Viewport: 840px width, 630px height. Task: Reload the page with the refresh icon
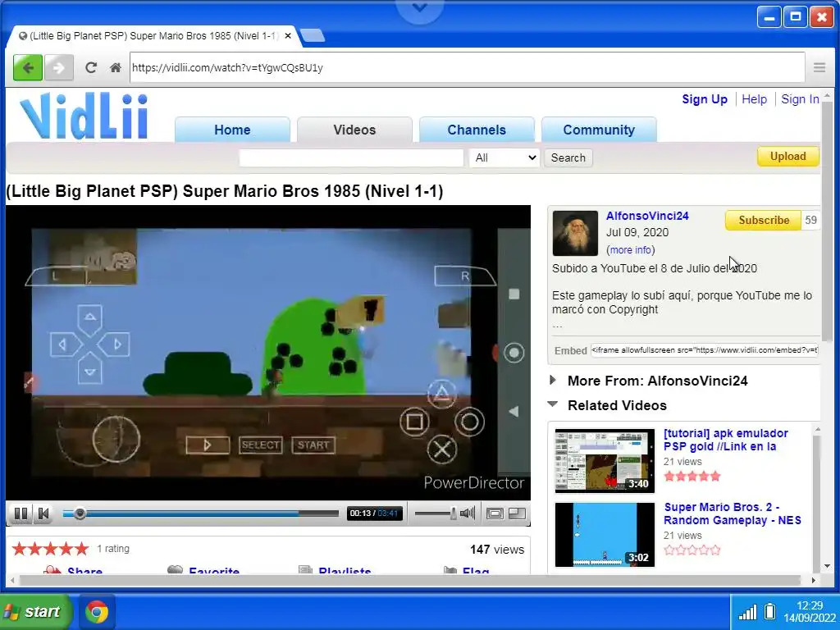pos(91,68)
